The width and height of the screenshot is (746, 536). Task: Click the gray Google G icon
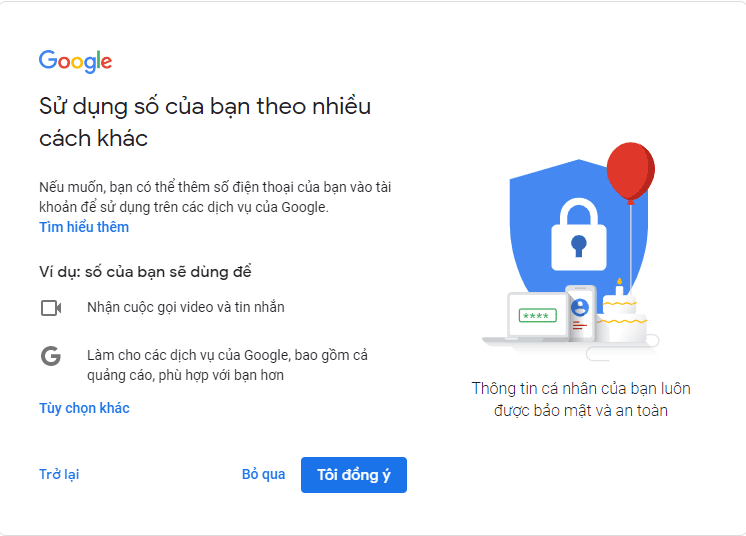51,356
